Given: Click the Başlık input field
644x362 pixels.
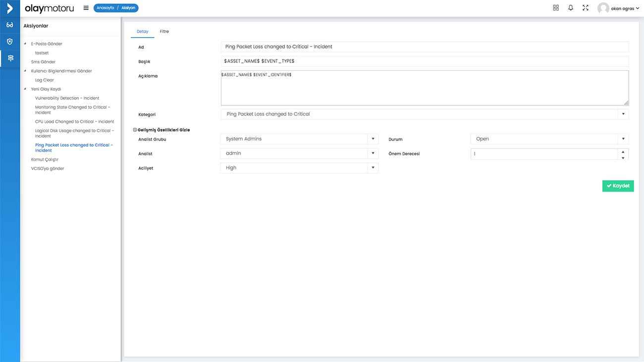Looking at the screenshot, I should click(x=425, y=61).
